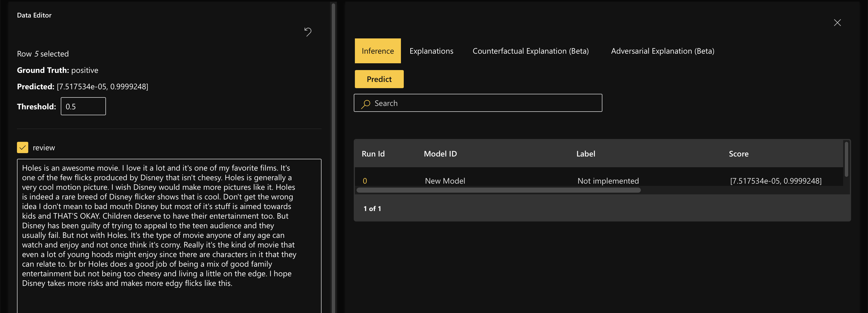The image size is (868, 313).
Task: Select the Inference tab
Action: [x=377, y=51]
